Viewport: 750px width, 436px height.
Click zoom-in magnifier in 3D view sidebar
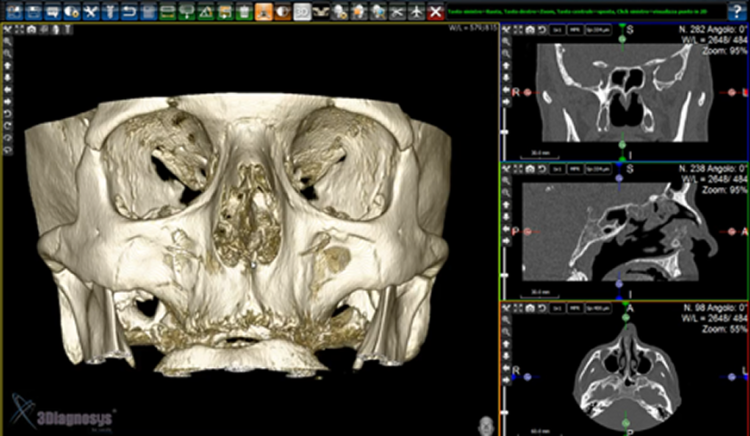pos(8,42)
